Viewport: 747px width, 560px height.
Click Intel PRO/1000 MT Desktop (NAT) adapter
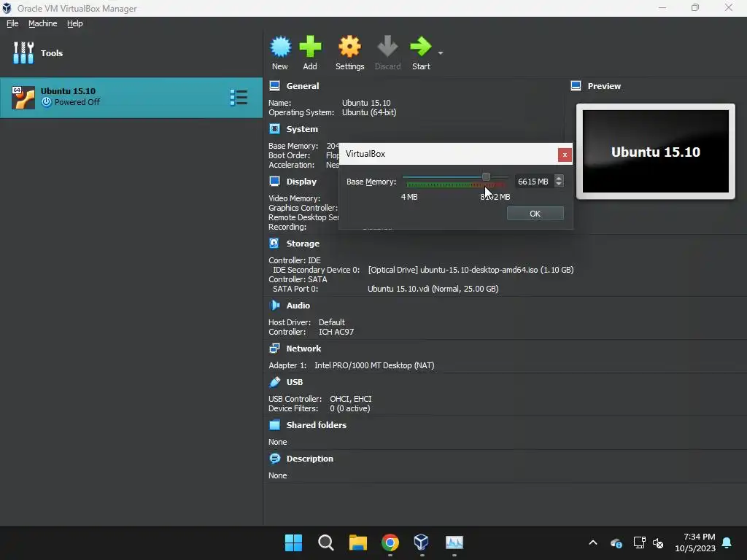(x=374, y=365)
